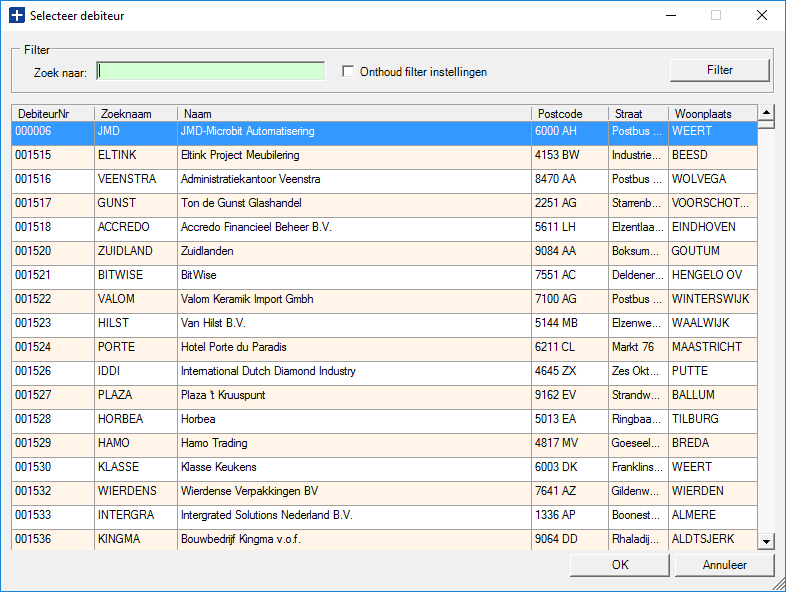Select Hotel Porte du Paradis row
Image resolution: width=786 pixels, height=592 pixels.
point(384,349)
